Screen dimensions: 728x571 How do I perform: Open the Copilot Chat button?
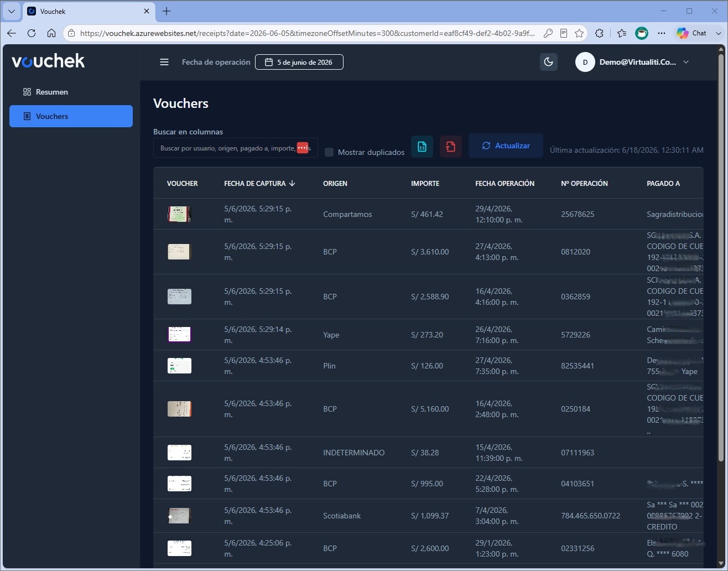[692, 33]
